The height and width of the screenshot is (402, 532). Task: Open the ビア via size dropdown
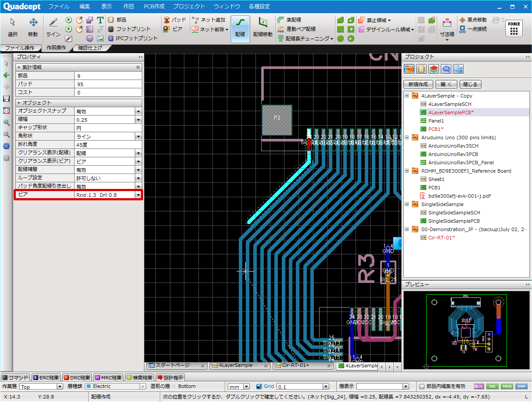(138, 195)
